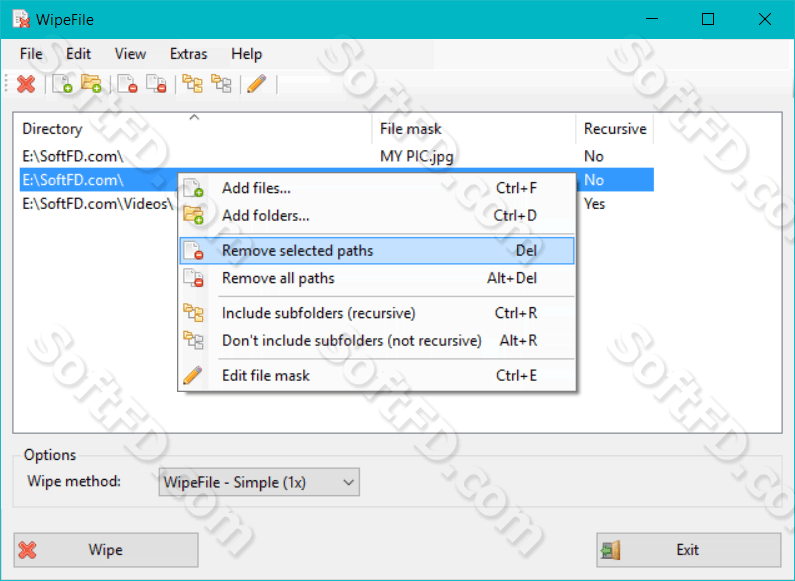Click the Add files toolbar icon
The height and width of the screenshot is (581, 795).
(62, 84)
